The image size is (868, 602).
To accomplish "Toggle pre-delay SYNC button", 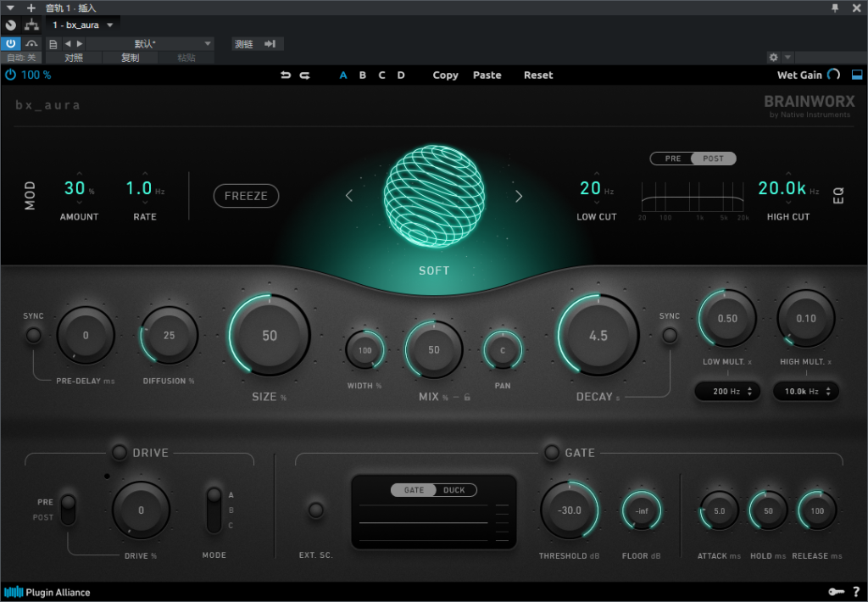I will point(34,335).
